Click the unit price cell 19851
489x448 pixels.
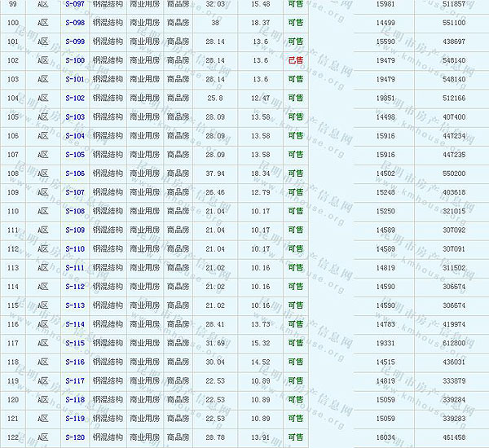pyautogui.click(x=386, y=99)
